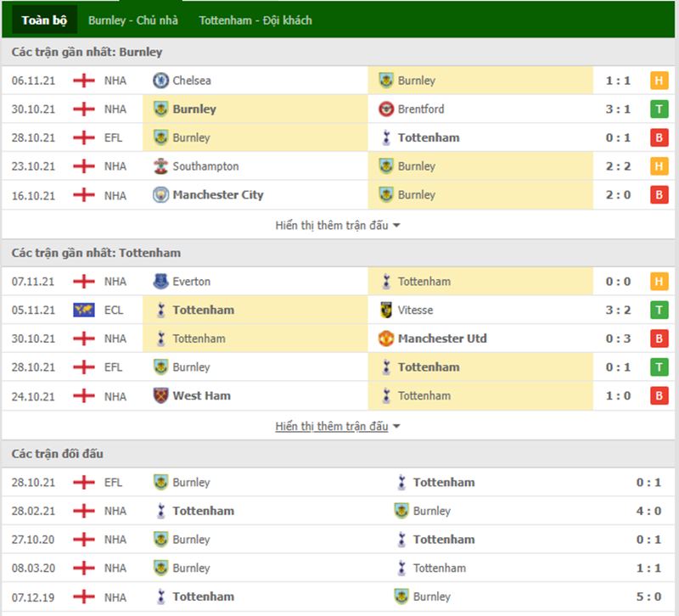Click ECL competition flag icon on 05.11.21 row
Viewport: 679px width, 616px height.
point(83,311)
